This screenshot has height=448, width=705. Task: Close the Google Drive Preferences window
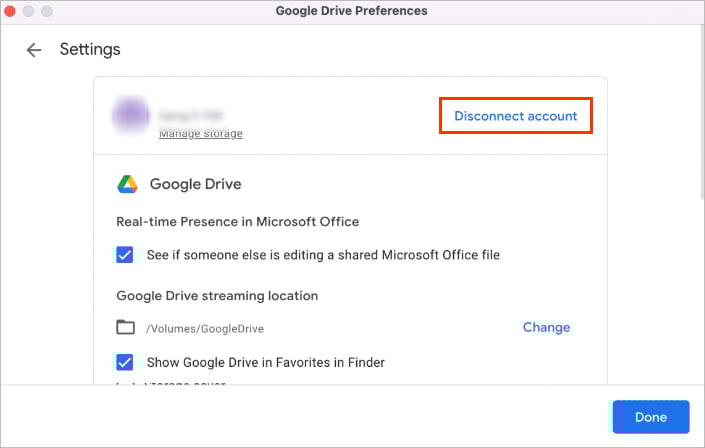[x=10, y=11]
